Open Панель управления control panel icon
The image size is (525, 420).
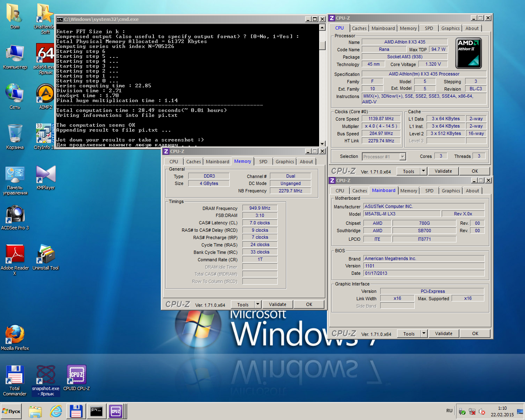15,180
